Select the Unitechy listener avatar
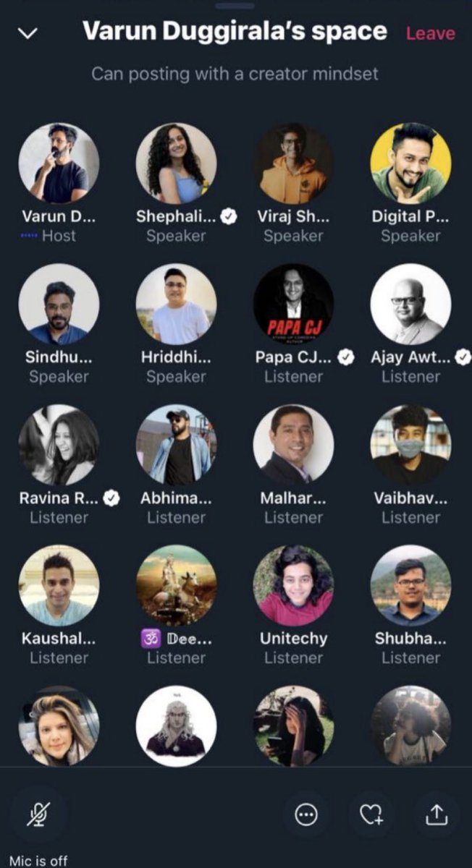 click(293, 585)
